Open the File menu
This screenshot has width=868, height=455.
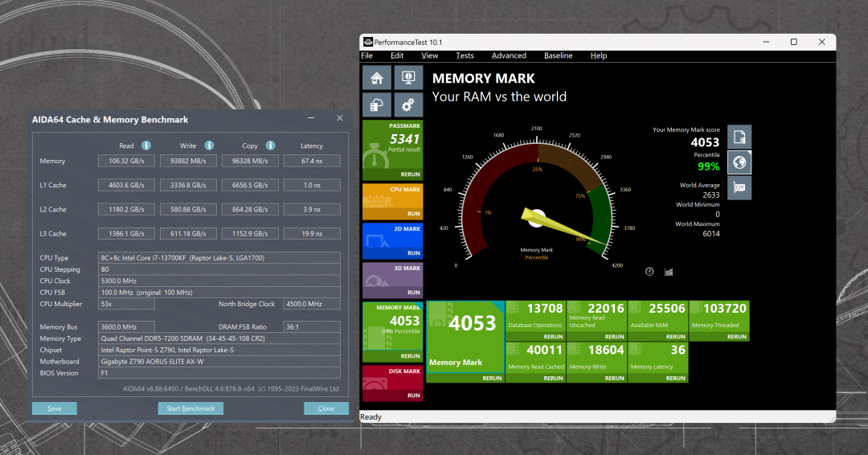click(x=367, y=55)
